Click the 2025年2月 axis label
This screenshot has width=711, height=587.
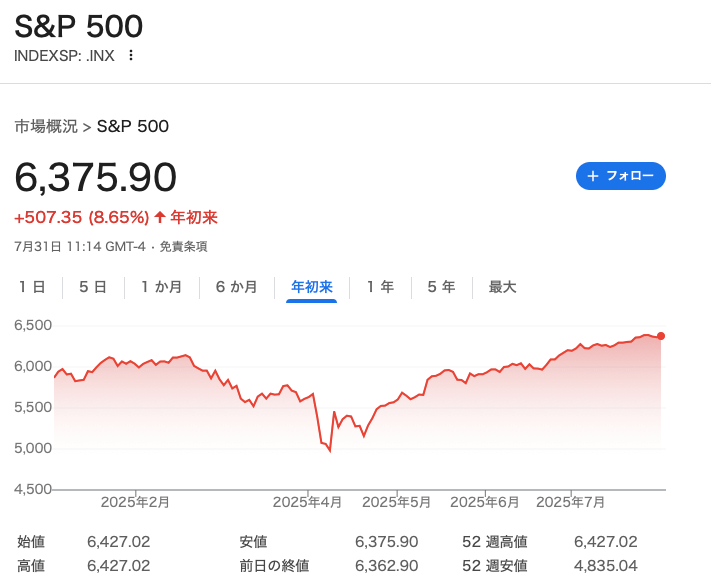tap(135, 502)
